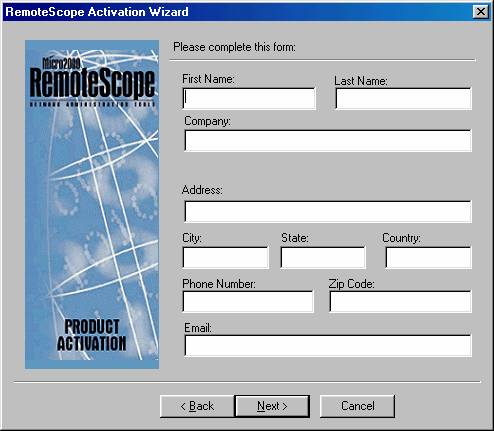Click the 'Address:' label

202,190
